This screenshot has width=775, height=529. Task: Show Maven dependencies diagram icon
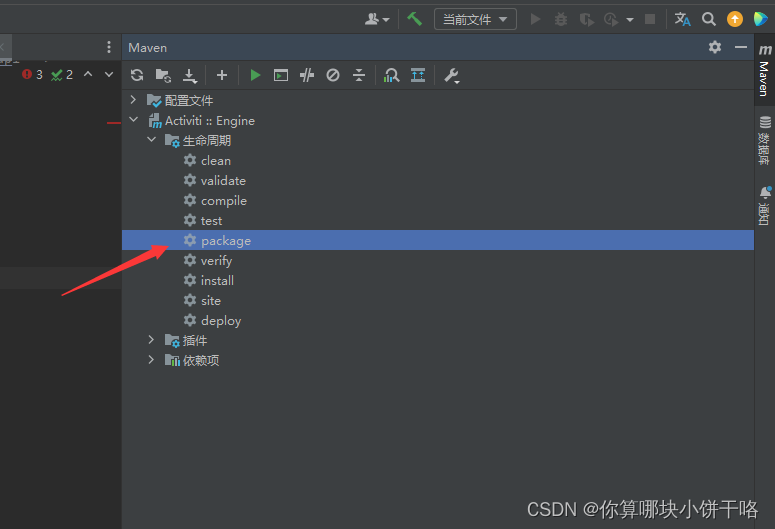(x=418, y=75)
